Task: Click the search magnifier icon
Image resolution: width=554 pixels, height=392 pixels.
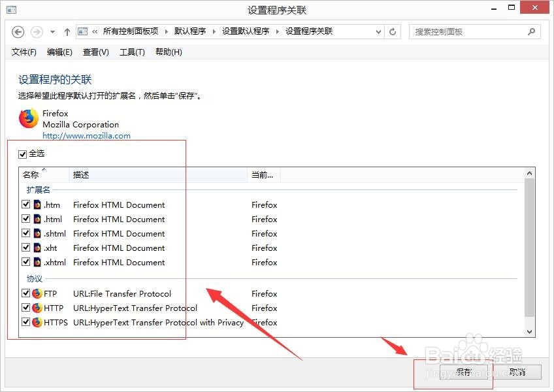Action: pyautogui.click(x=531, y=32)
